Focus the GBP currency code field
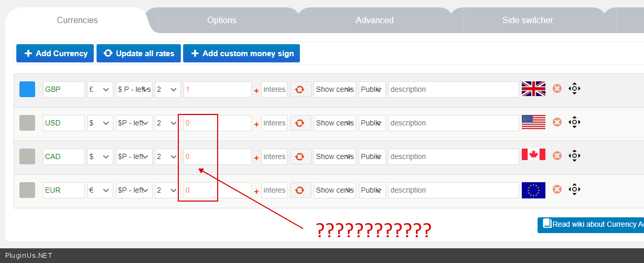The height and width of the screenshot is (263, 644). click(x=64, y=89)
